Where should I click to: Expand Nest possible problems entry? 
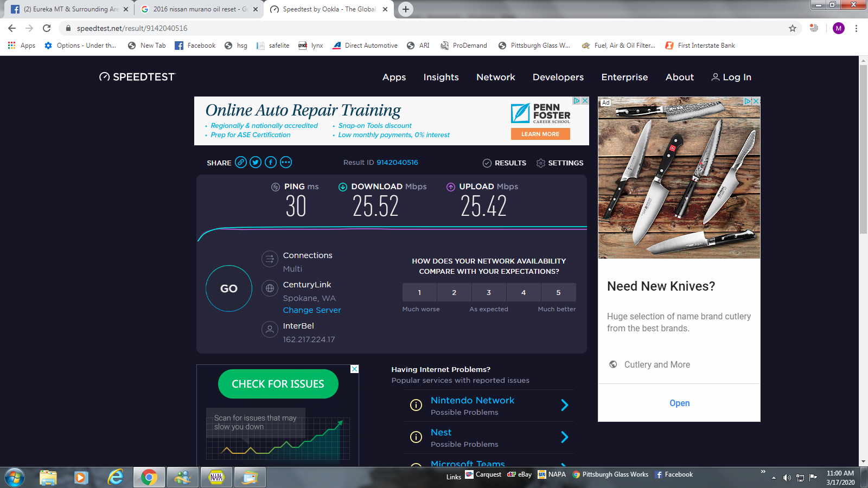pos(564,437)
